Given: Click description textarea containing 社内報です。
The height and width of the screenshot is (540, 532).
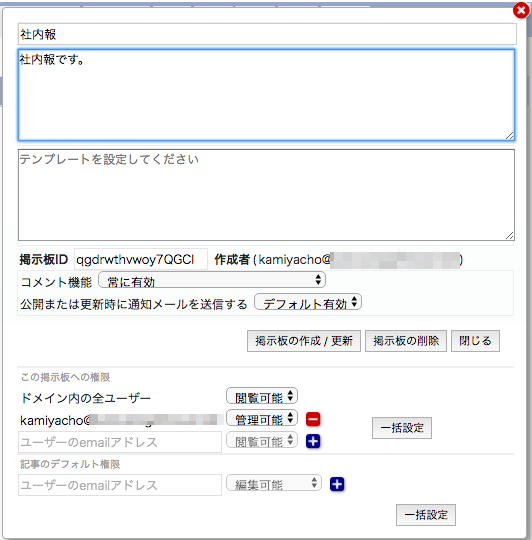Looking at the screenshot, I should point(267,95).
